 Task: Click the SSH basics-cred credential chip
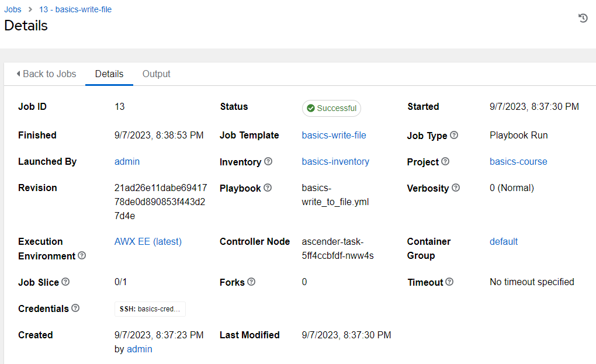point(150,309)
